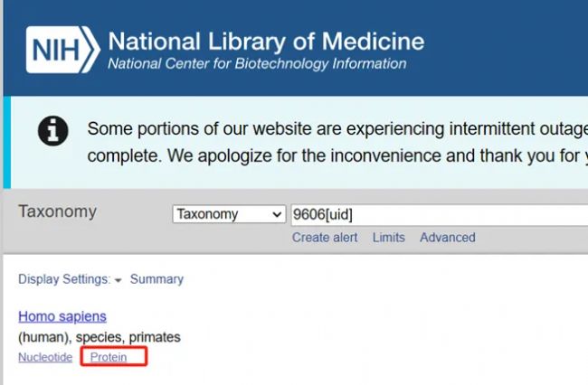
Task: Click the small triangle beside Display Settings
Action: (119, 280)
